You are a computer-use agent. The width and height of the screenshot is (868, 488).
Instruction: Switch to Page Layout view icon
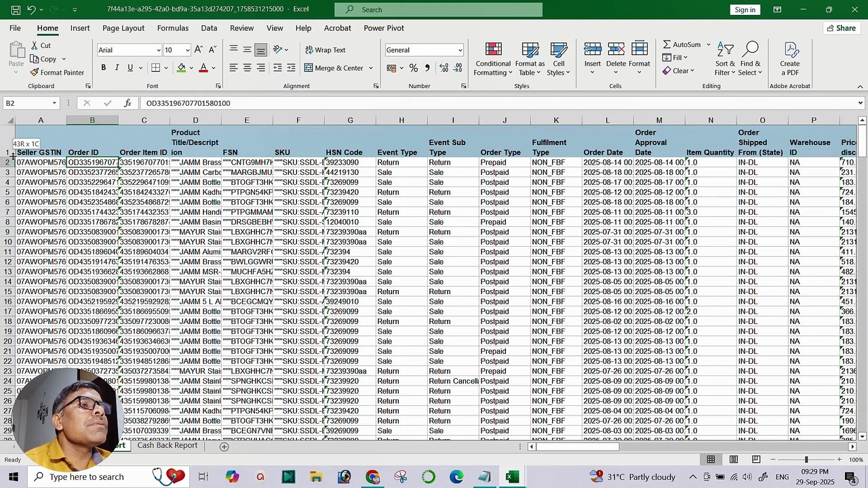[x=733, y=460]
